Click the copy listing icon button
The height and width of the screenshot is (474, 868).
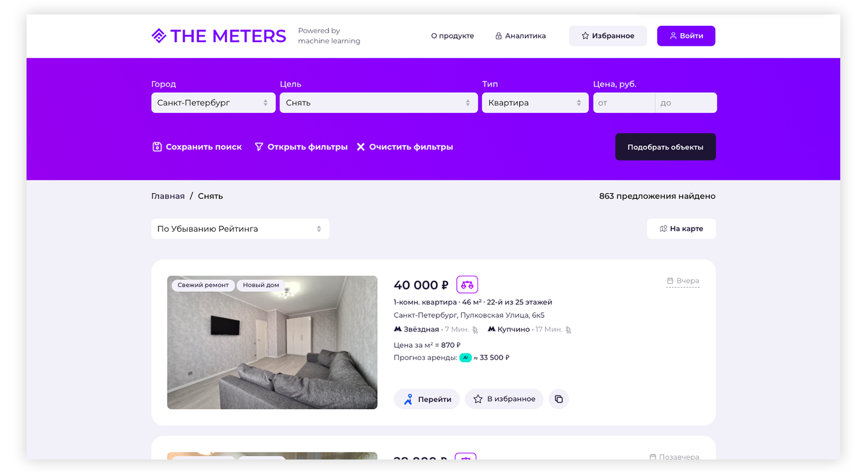[559, 399]
